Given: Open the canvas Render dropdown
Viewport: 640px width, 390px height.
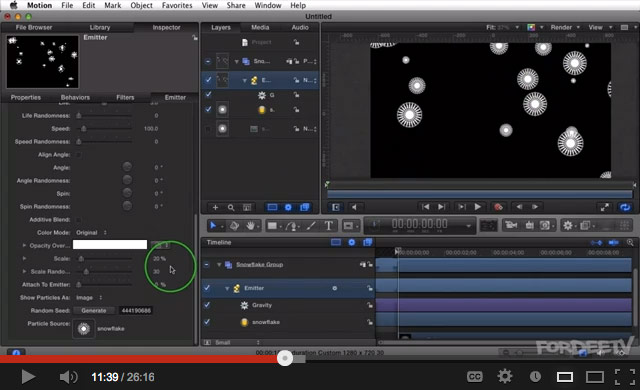Looking at the screenshot, I should [565, 27].
